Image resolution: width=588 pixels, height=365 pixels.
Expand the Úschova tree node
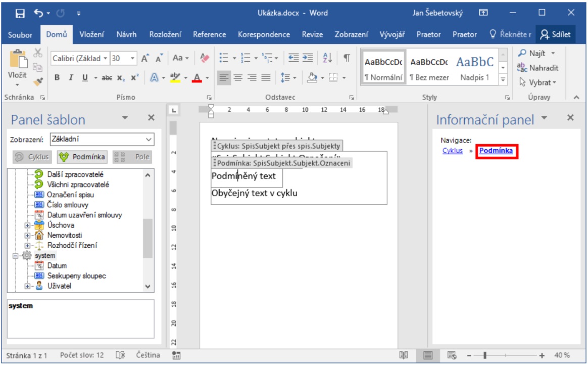(28, 225)
